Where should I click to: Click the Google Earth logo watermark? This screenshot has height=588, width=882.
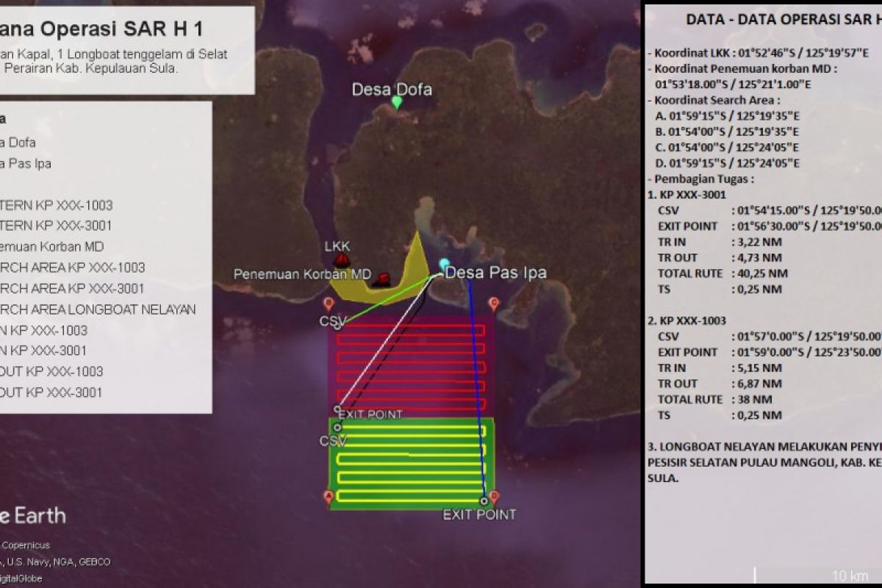coord(33,516)
